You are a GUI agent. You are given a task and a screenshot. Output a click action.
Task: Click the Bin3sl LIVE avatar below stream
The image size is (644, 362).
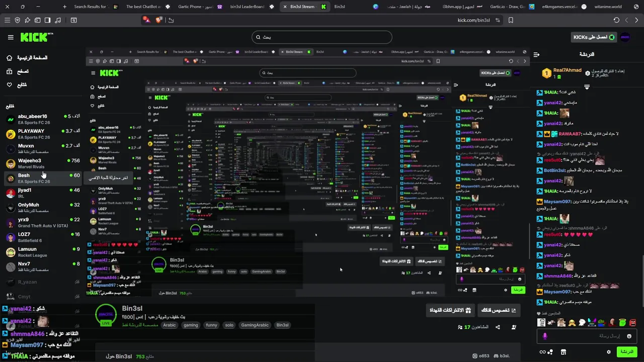click(106, 315)
